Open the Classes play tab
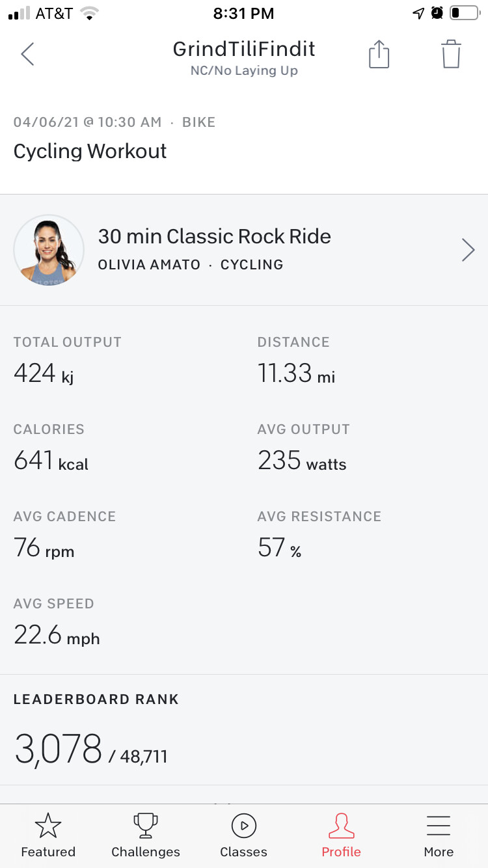 243,836
